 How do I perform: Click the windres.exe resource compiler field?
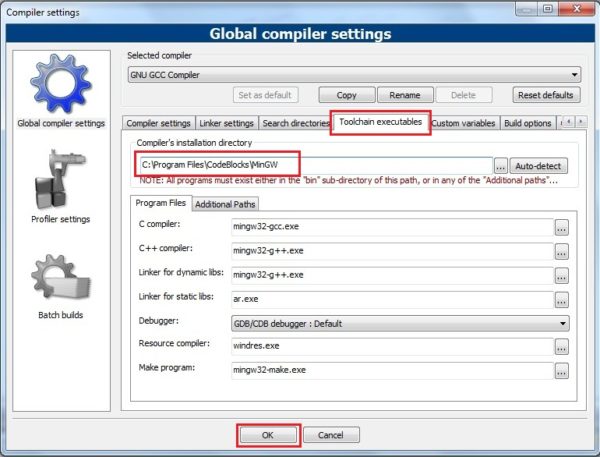coord(392,346)
